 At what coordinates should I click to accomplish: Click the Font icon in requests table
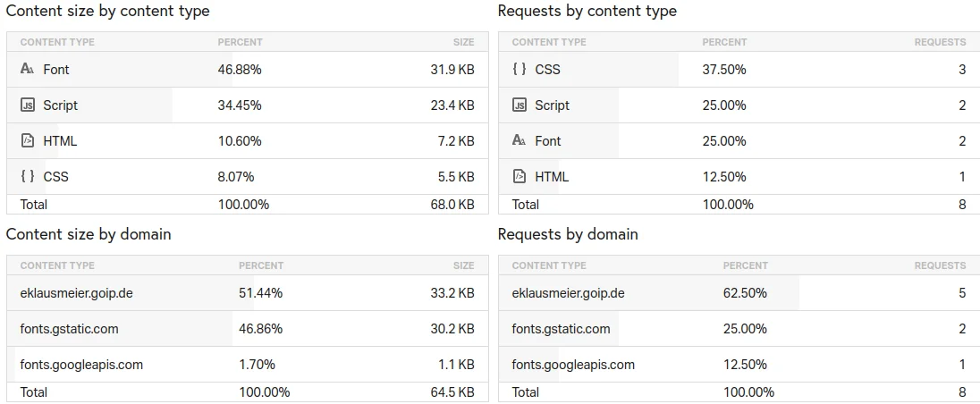coord(519,141)
